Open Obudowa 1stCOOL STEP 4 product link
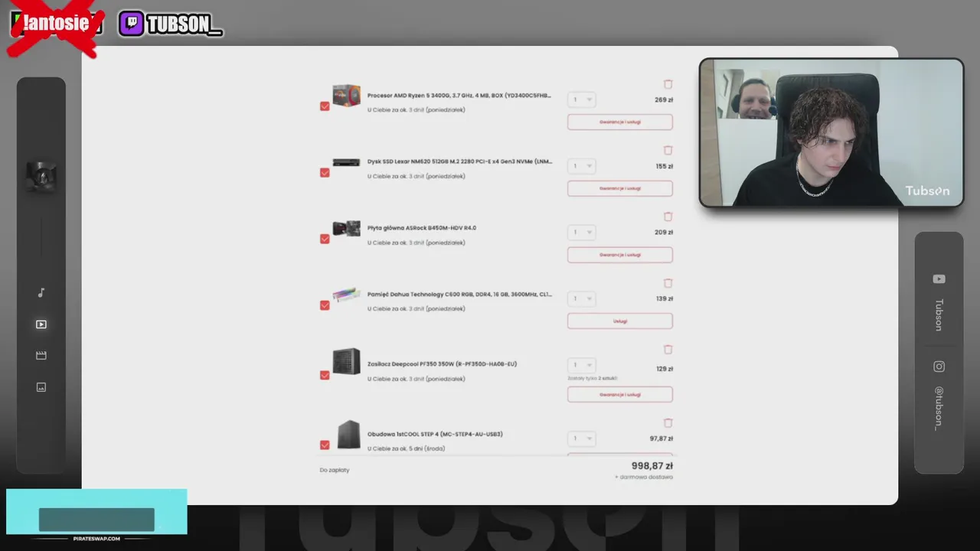The image size is (980, 551). point(435,434)
